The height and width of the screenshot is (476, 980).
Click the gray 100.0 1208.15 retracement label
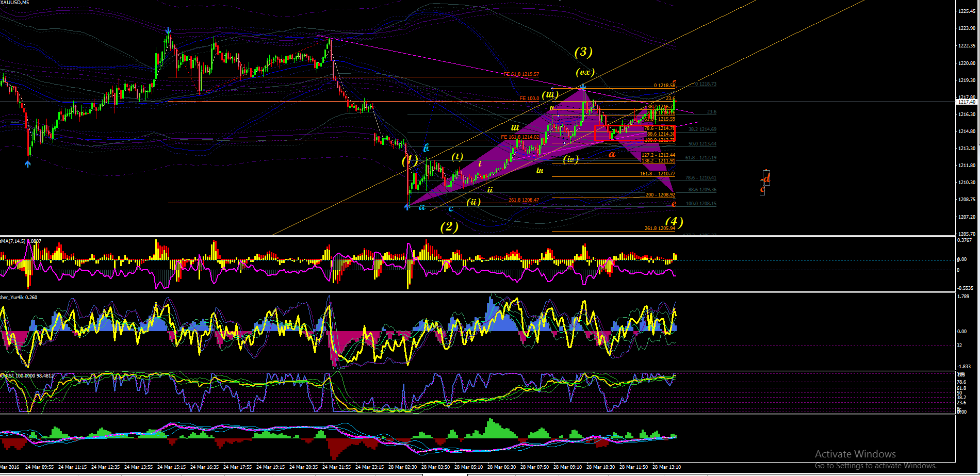pos(701,204)
